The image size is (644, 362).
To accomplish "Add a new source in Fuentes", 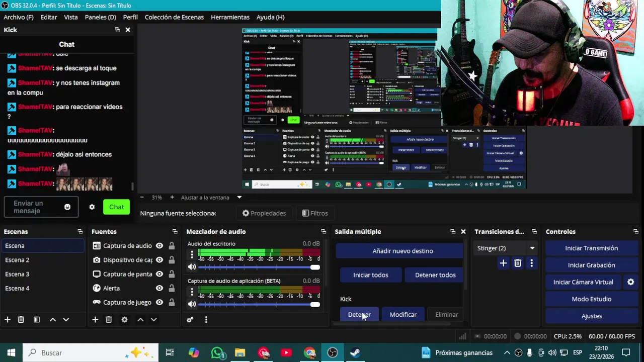I will pos(95,320).
